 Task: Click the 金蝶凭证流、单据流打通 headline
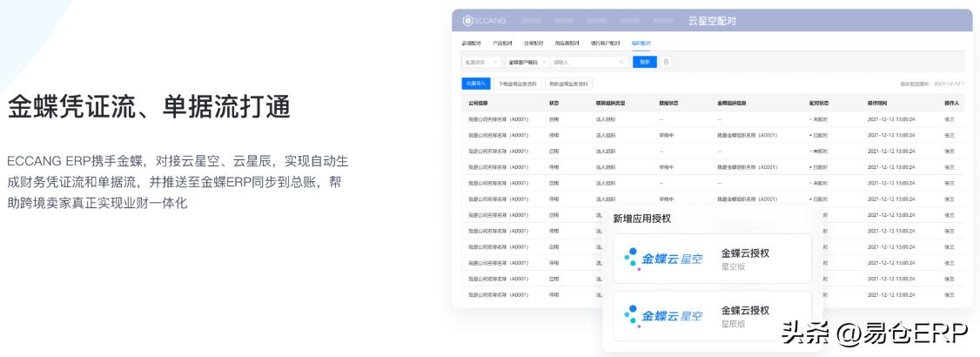click(149, 107)
